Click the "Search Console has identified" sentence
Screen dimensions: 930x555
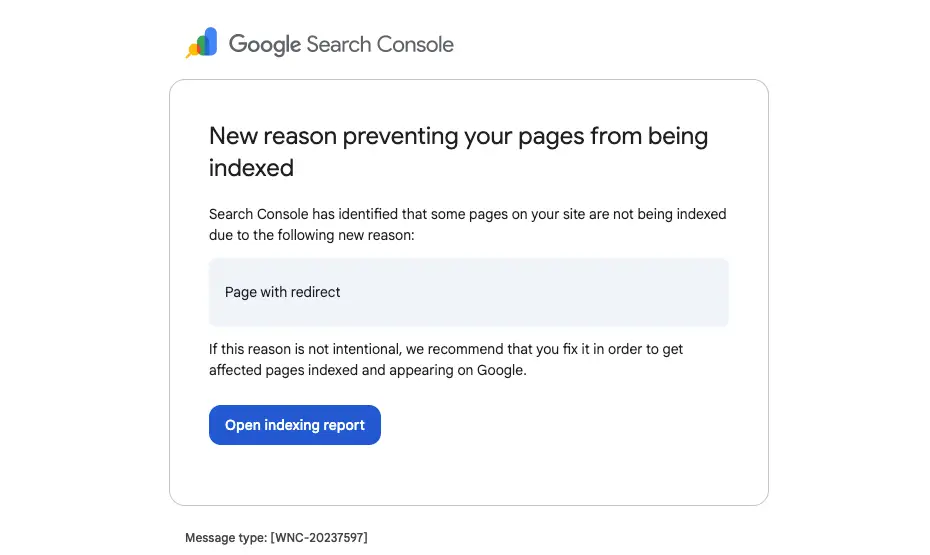(467, 214)
